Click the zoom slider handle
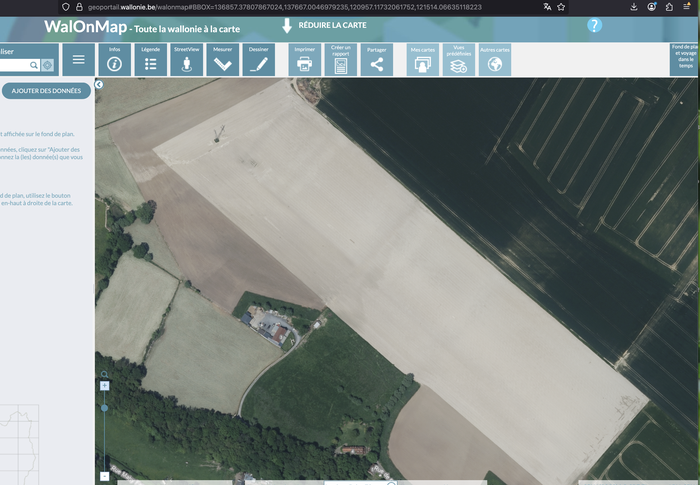The image size is (700, 485). pos(104,408)
